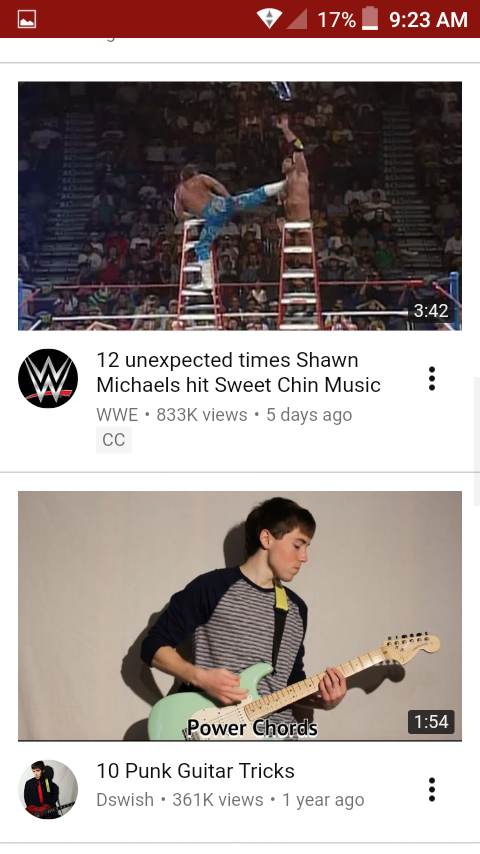
Task: Open the Dswish channel avatar
Action: [48, 789]
